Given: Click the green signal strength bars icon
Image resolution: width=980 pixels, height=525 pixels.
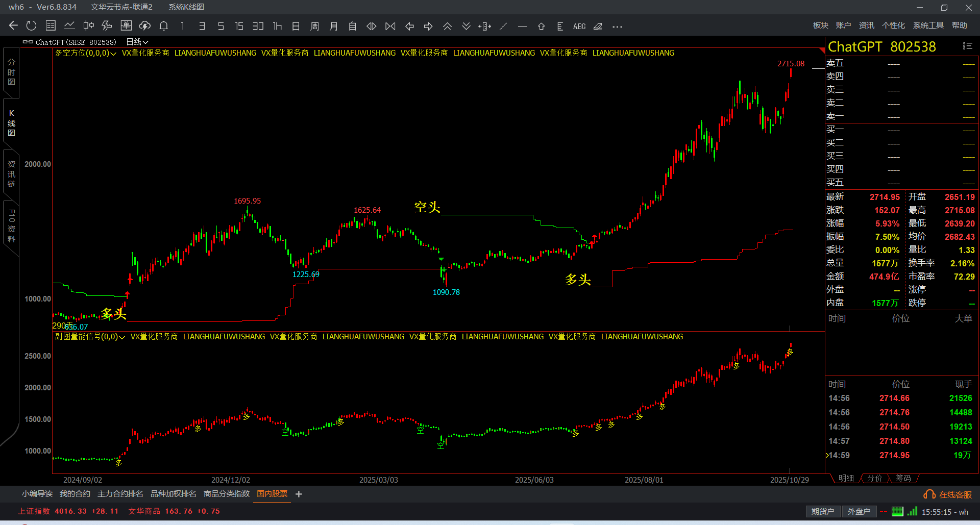Looking at the screenshot, I should pyautogui.click(x=912, y=511).
